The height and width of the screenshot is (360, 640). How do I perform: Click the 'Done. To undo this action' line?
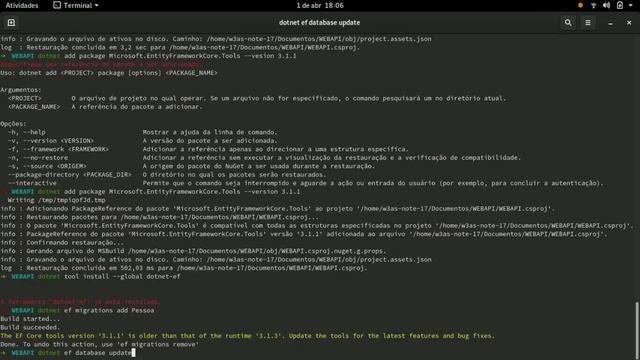tap(100, 344)
